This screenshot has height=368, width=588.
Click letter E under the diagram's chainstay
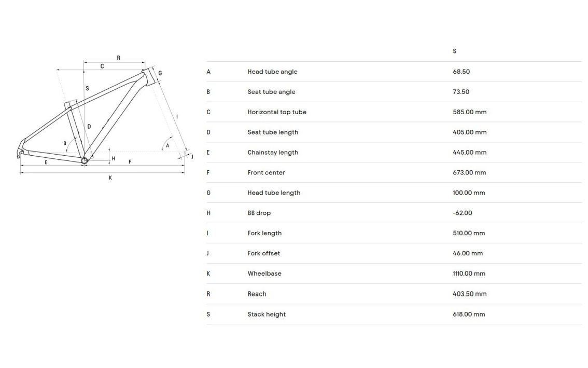[x=46, y=162]
